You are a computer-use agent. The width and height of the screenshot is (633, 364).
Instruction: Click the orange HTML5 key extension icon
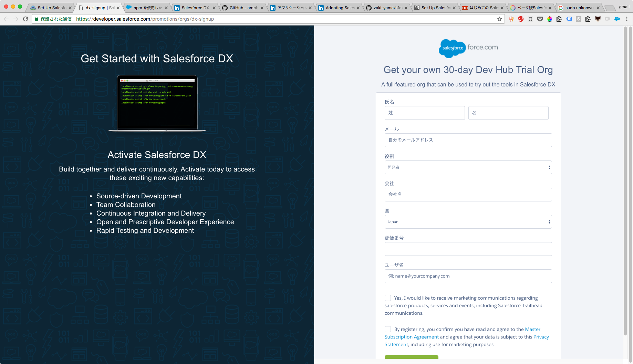[x=511, y=19]
